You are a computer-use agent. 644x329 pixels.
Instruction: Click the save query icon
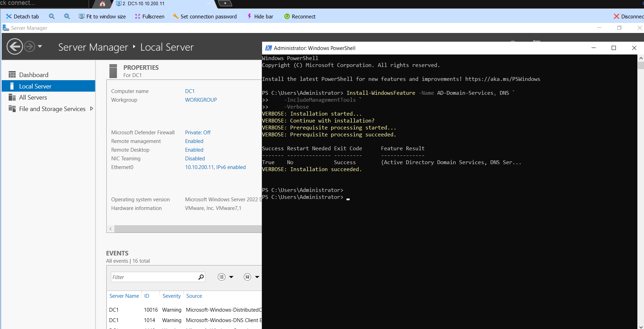[x=247, y=277]
